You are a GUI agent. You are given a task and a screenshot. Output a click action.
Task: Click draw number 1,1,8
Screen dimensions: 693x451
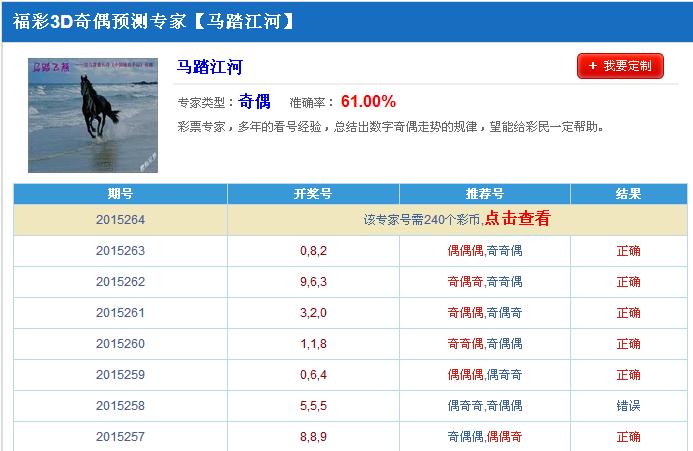point(313,344)
